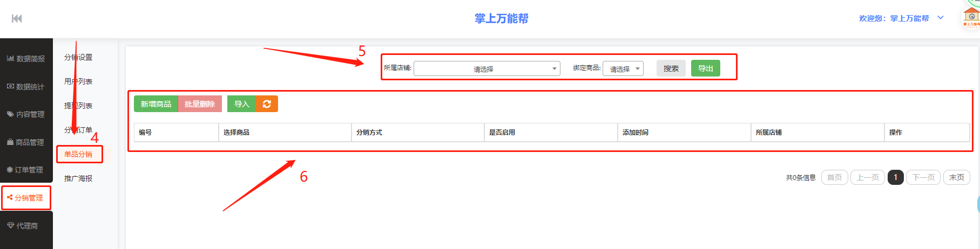Select 分销管理 in the sidebar

tap(26, 198)
